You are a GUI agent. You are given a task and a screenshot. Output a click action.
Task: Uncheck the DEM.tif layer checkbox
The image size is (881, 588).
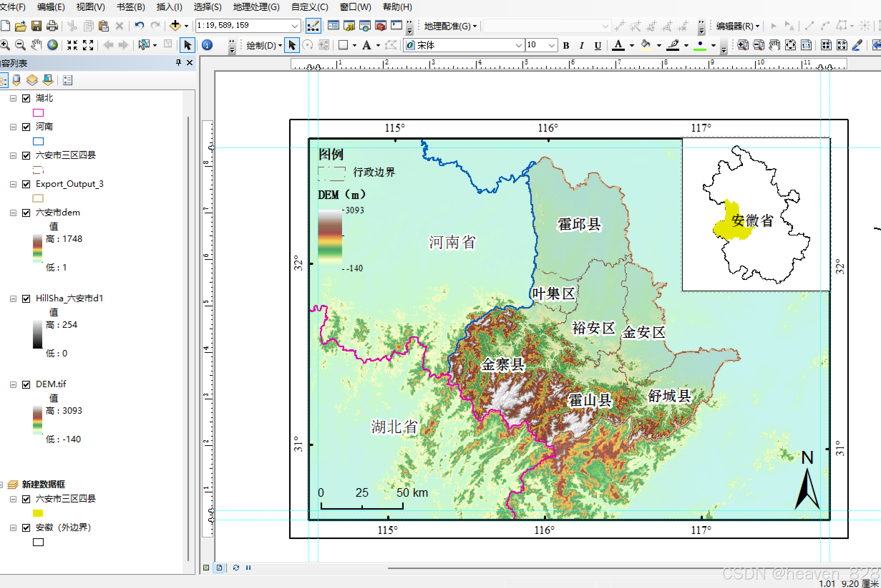click(x=26, y=385)
